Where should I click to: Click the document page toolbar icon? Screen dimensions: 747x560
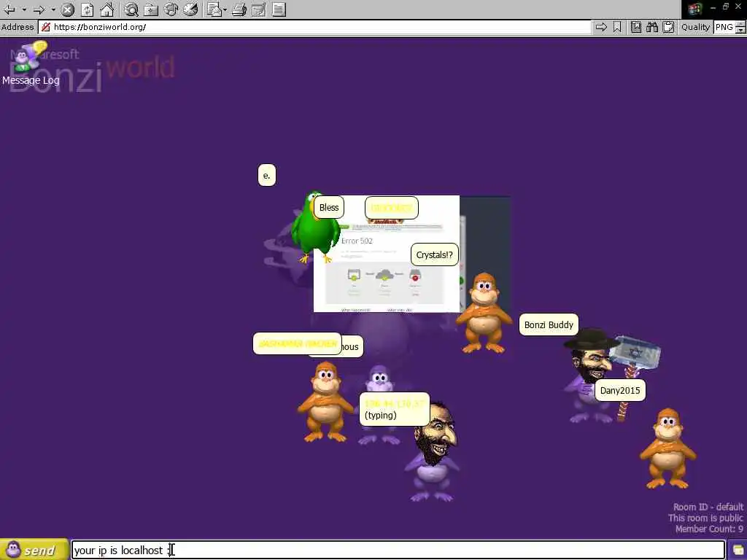point(279,9)
